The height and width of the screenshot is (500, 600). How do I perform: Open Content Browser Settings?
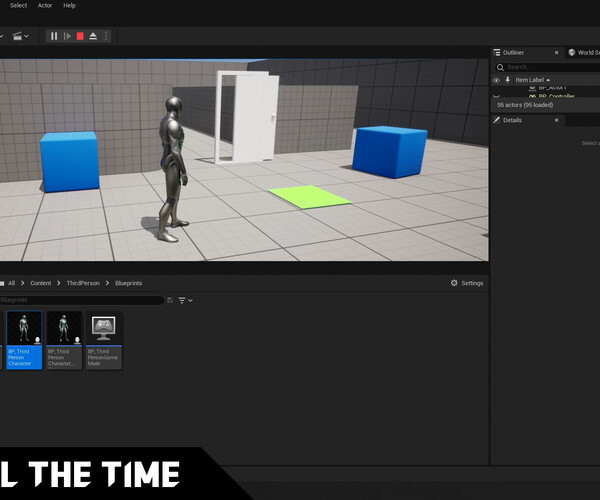(466, 283)
